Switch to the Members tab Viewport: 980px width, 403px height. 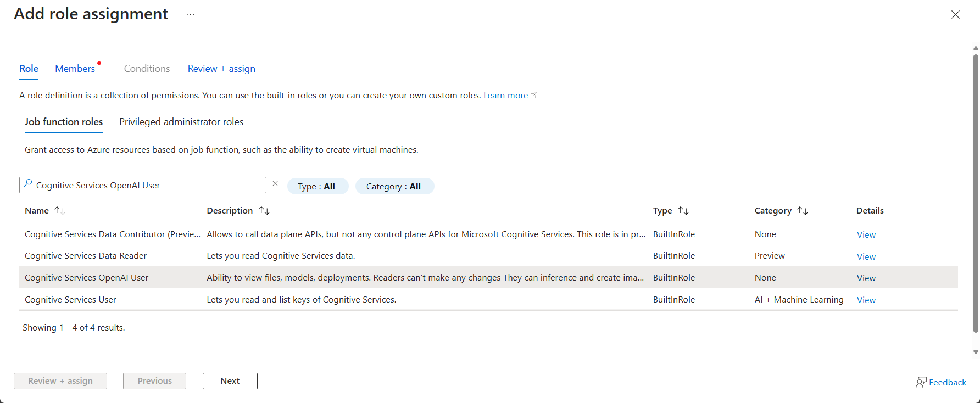point(75,69)
